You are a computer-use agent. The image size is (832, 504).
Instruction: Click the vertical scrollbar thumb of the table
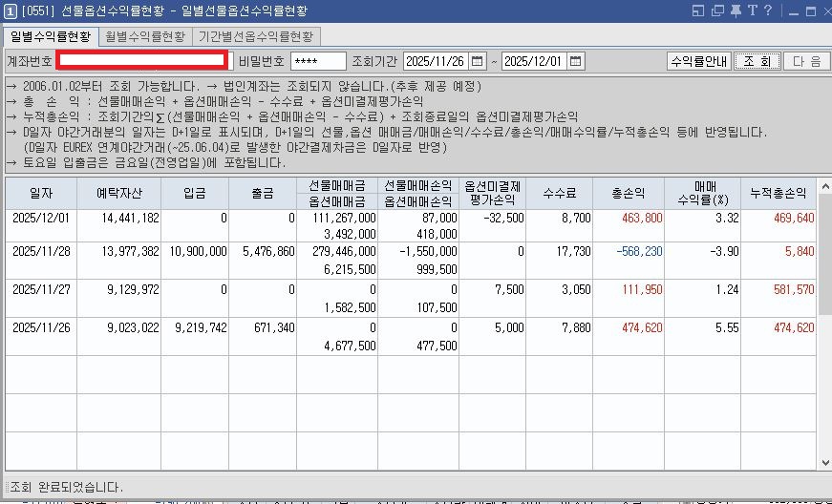(824, 254)
